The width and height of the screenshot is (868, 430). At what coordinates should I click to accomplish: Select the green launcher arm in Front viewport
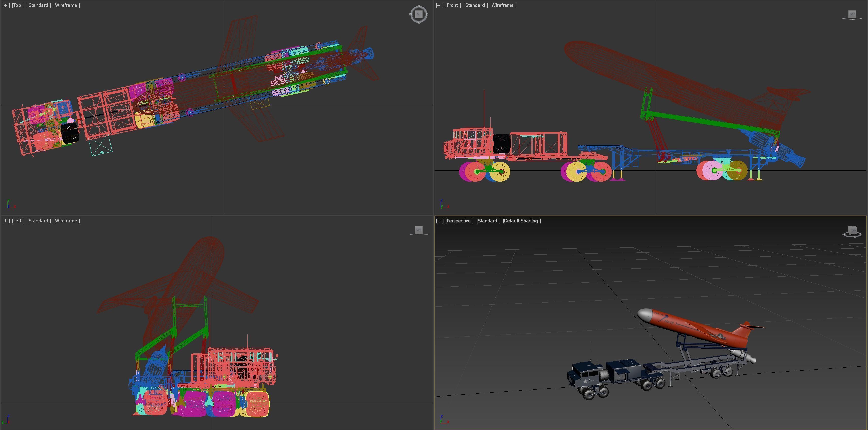pyautogui.click(x=711, y=123)
